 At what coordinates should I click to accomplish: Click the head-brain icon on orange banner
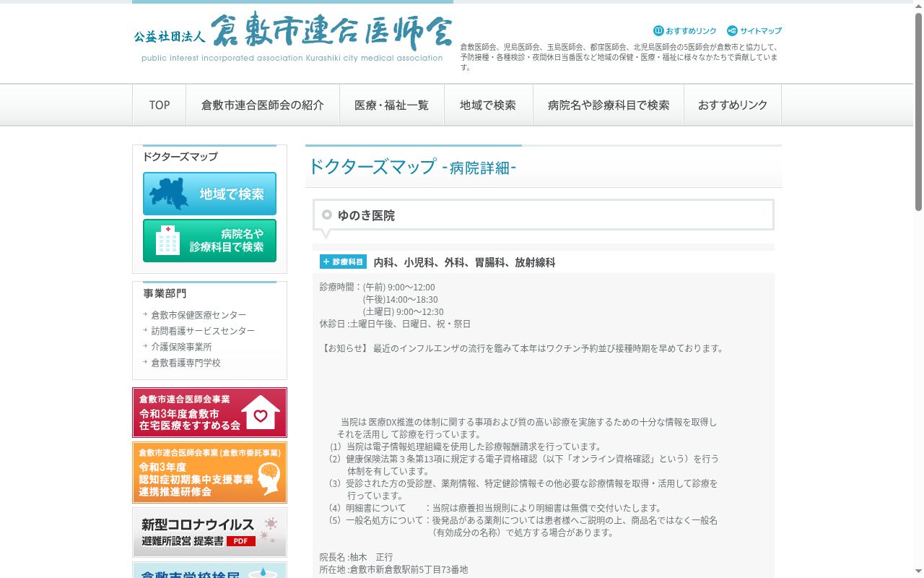tap(269, 478)
